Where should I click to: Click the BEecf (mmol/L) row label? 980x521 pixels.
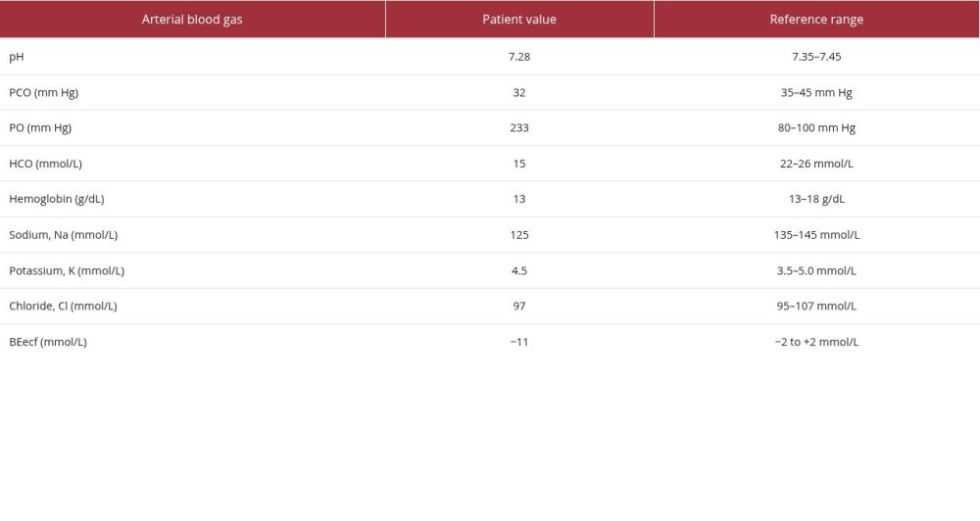click(48, 342)
